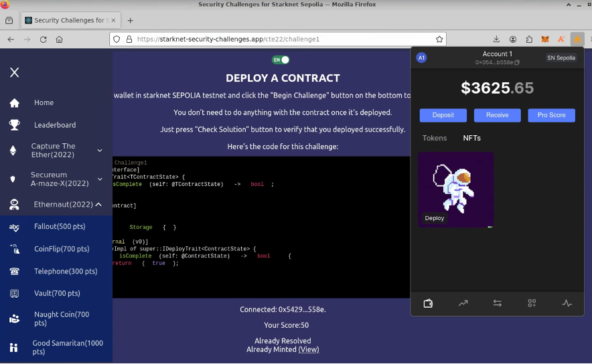Screen dimensions: 592x364
Task: Open the wallet swap arrows tab
Action: point(497,303)
